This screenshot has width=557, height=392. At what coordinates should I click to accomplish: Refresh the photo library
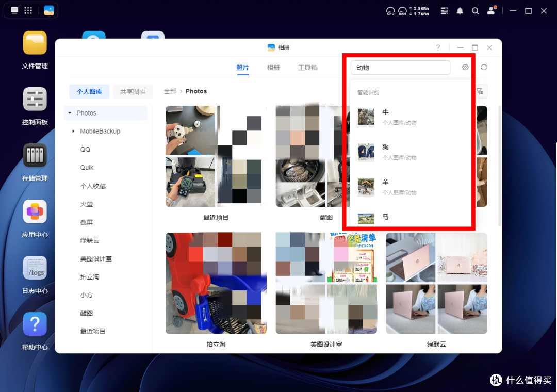point(484,67)
